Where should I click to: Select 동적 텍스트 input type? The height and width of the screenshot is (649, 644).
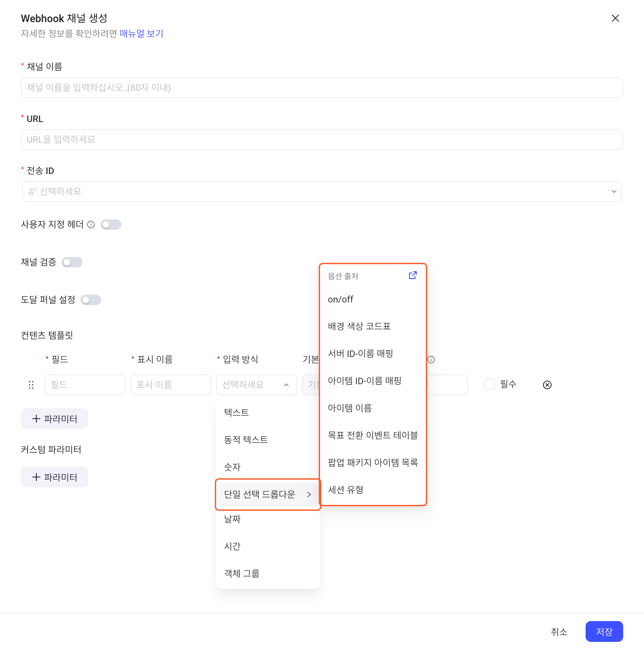tap(268, 439)
